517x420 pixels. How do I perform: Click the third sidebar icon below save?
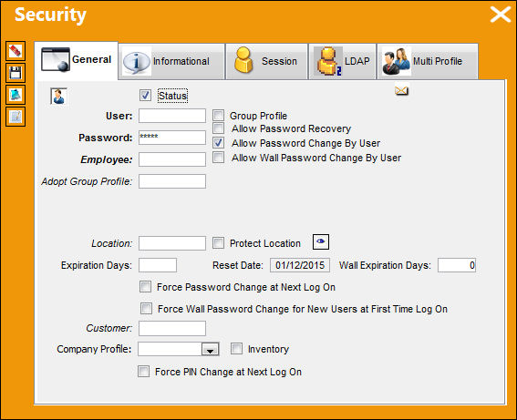(x=16, y=95)
